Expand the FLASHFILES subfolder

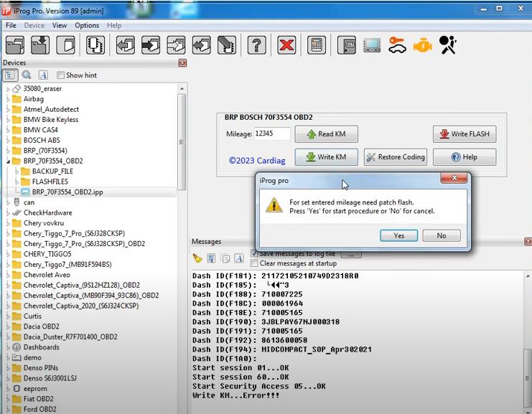click(x=17, y=182)
